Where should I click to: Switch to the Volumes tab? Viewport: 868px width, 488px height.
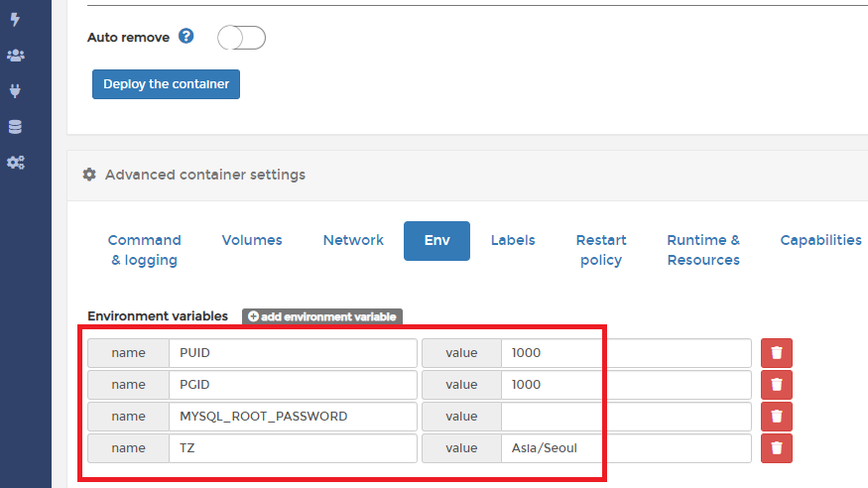252,241
